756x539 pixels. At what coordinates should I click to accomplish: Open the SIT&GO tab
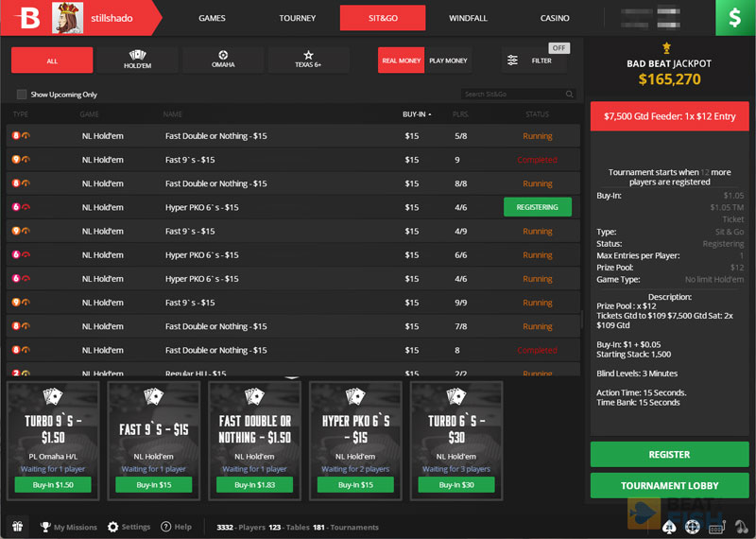tap(383, 18)
